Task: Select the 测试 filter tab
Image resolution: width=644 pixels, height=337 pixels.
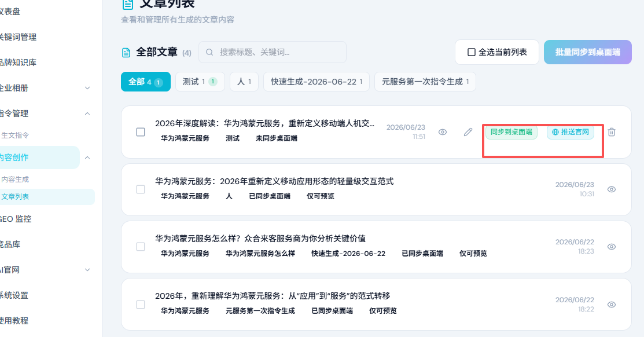Action: click(200, 82)
